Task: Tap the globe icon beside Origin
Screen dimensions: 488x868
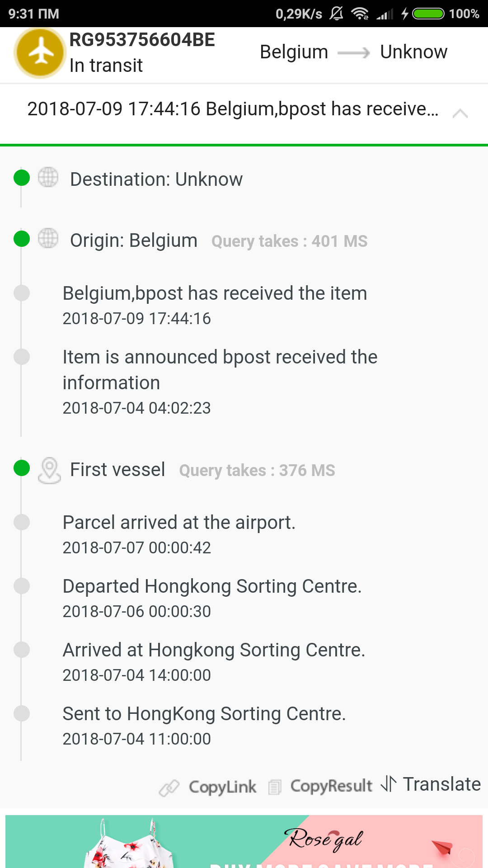Action: [x=48, y=238]
